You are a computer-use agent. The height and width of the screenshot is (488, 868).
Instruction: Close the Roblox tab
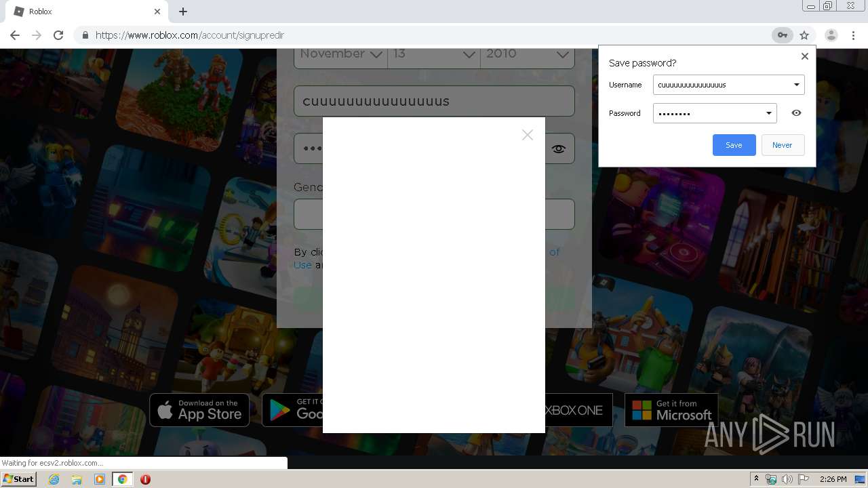coord(157,12)
